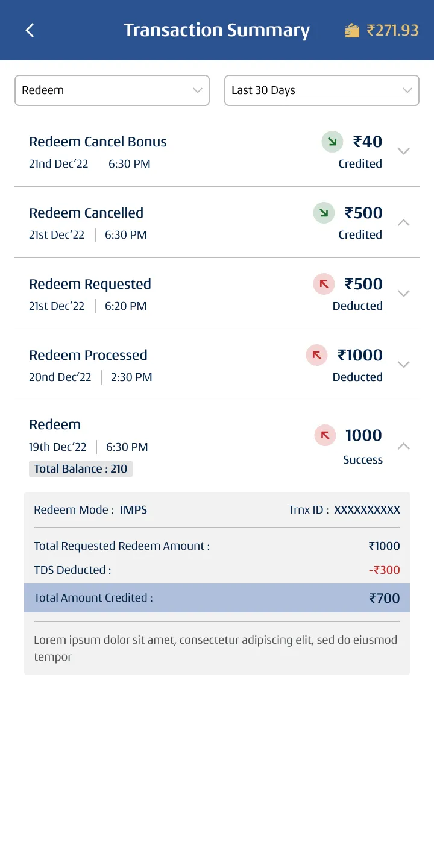
Task: Tap the Total Balance : 210 badge
Action: (81, 469)
